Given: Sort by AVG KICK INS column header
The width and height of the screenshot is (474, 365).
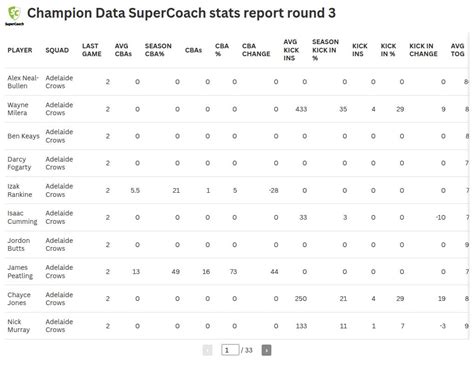Looking at the screenshot, I should [x=291, y=50].
